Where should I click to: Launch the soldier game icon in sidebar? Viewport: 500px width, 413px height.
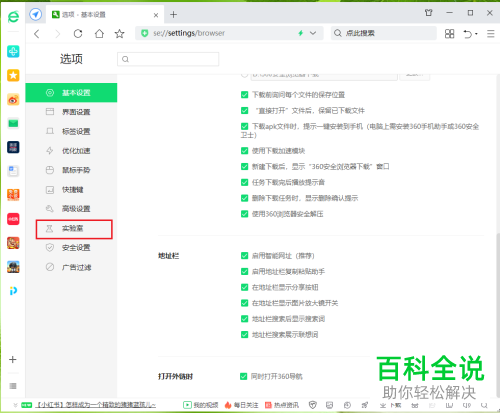point(13,267)
